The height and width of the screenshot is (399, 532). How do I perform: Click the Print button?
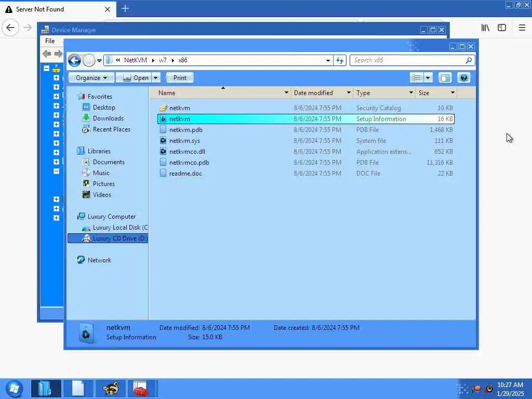click(180, 78)
